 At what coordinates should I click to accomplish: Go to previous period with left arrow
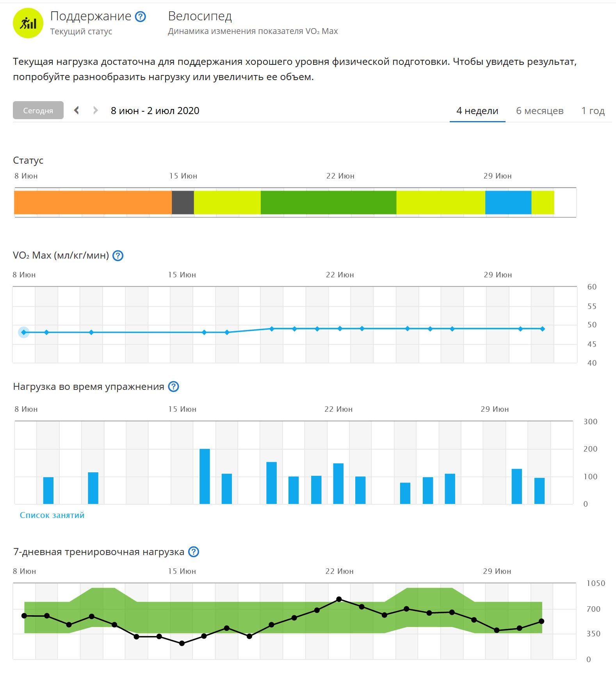[x=77, y=111]
